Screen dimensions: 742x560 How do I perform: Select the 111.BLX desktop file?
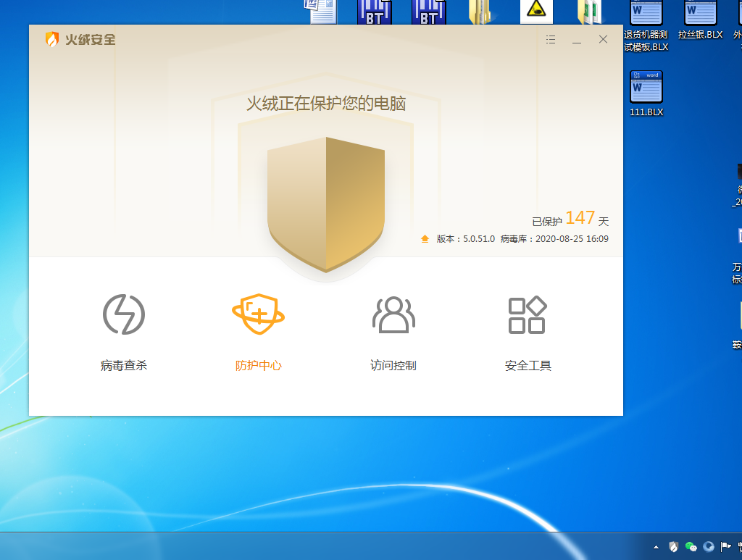click(646, 93)
